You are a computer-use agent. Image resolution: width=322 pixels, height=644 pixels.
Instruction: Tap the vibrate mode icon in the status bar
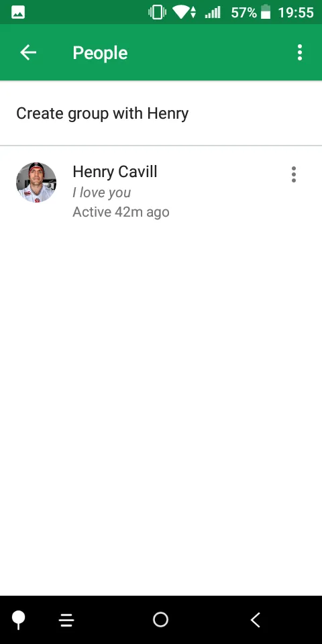[157, 12]
